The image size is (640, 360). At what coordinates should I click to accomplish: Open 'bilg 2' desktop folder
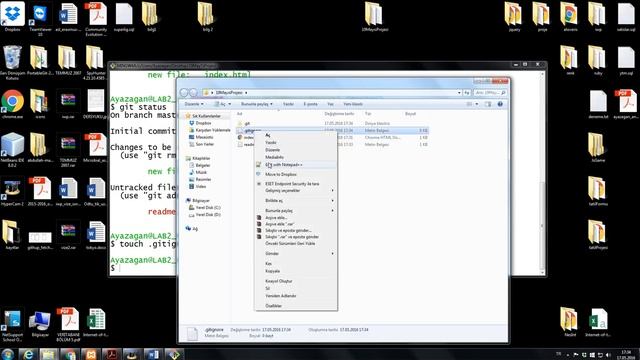(x=207, y=17)
